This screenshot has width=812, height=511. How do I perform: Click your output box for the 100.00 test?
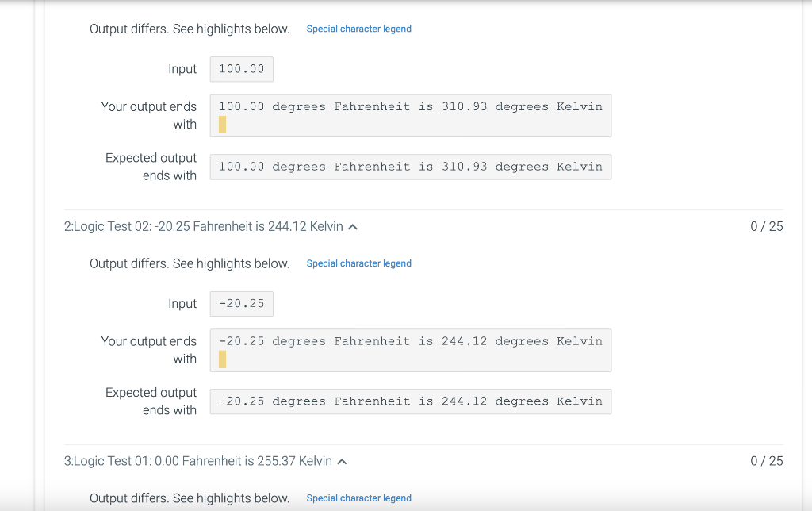coord(410,115)
